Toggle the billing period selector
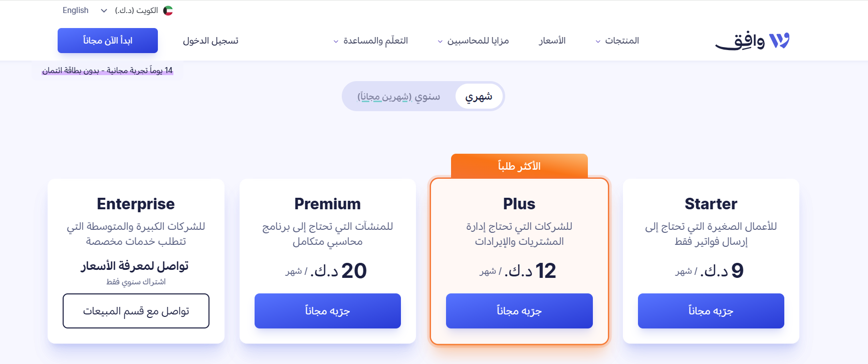 pyautogui.click(x=423, y=96)
